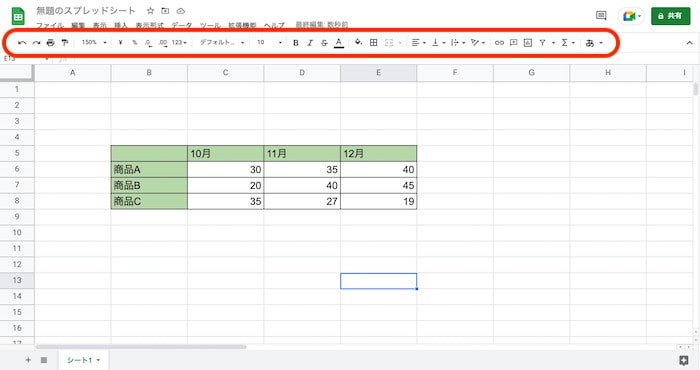Screen dimensions: 700x370
Task: Open text rotation dropdown
Action: 478,43
